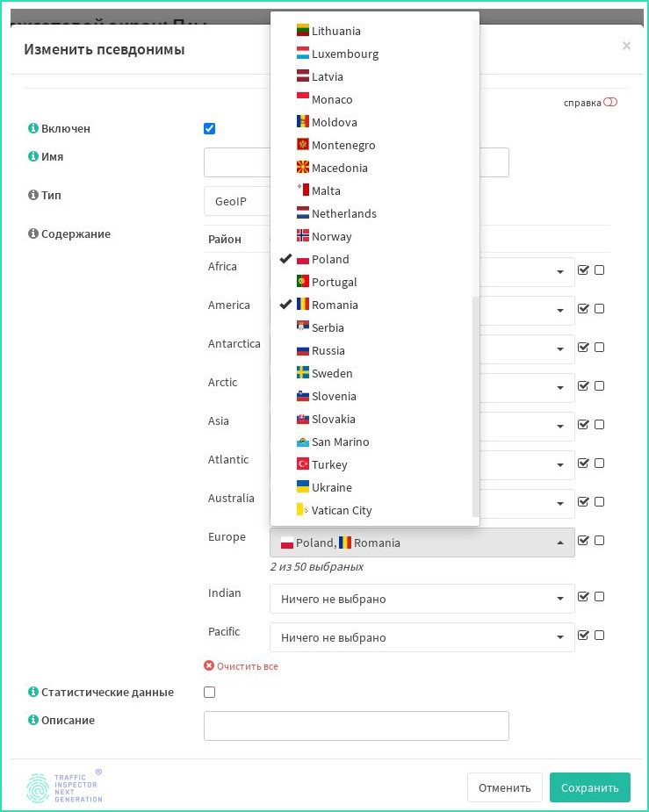Close the Изменить псевдонимы dialog
This screenshot has width=649, height=812.
click(x=626, y=46)
